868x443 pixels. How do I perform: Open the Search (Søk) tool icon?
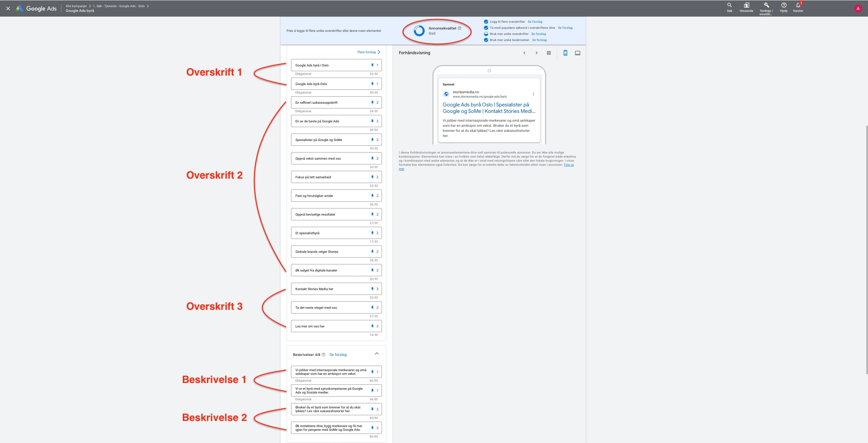(x=729, y=5)
